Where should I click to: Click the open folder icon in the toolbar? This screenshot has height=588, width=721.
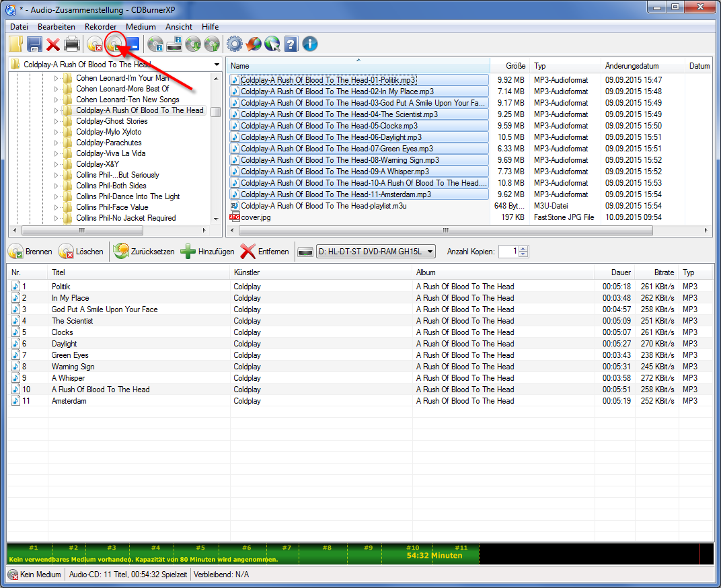16,44
